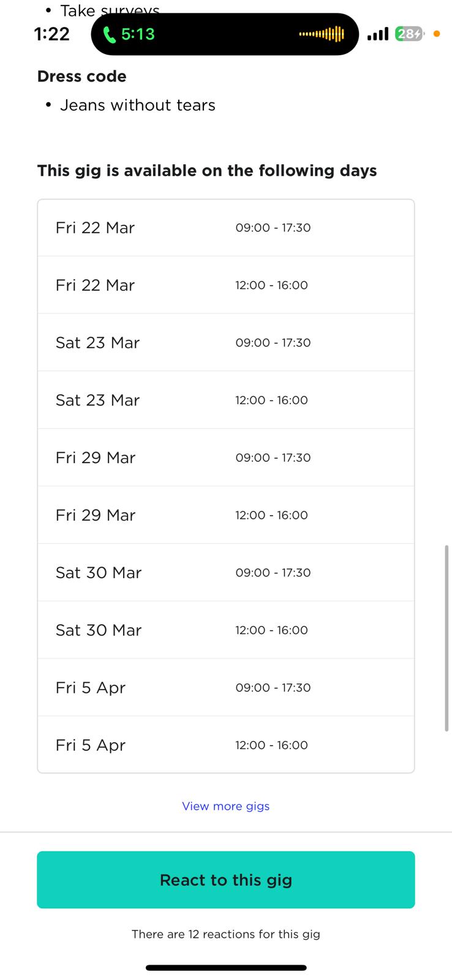Tap the 1:22 clock in status bar
The height and width of the screenshot is (980, 452).
pyautogui.click(x=51, y=34)
